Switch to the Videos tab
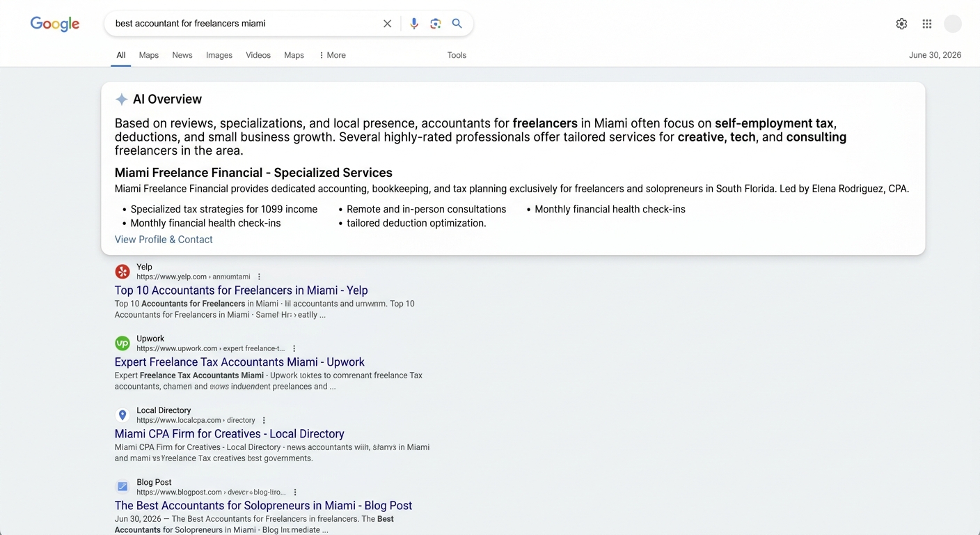 tap(258, 55)
